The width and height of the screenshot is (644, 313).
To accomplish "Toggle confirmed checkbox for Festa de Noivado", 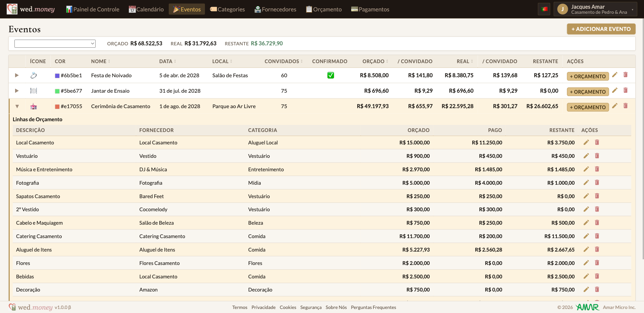I will click(330, 75).
